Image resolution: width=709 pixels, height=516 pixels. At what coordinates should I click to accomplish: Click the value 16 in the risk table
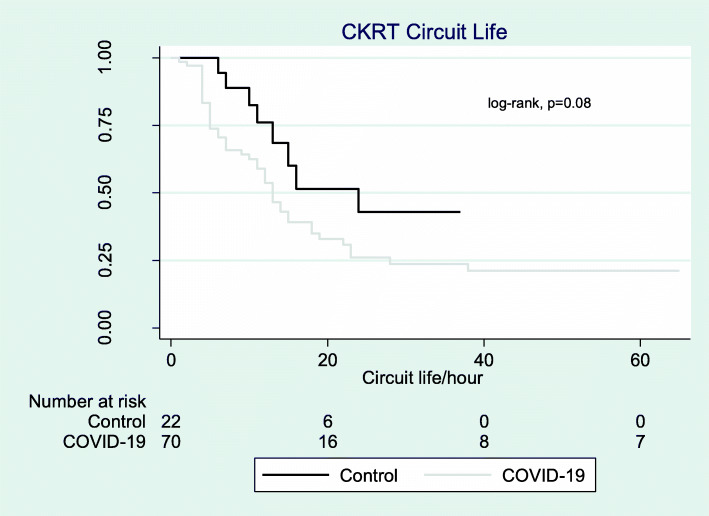(327, 441)
